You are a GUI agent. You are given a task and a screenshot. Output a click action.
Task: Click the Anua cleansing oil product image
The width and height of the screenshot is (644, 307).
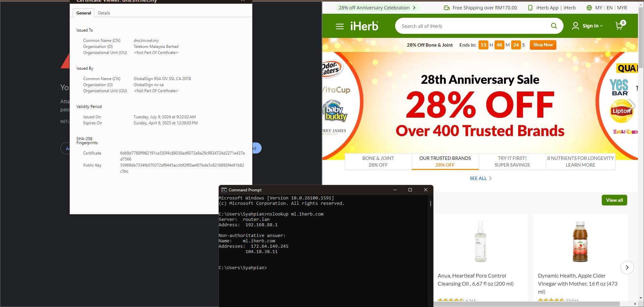[480, 241]
